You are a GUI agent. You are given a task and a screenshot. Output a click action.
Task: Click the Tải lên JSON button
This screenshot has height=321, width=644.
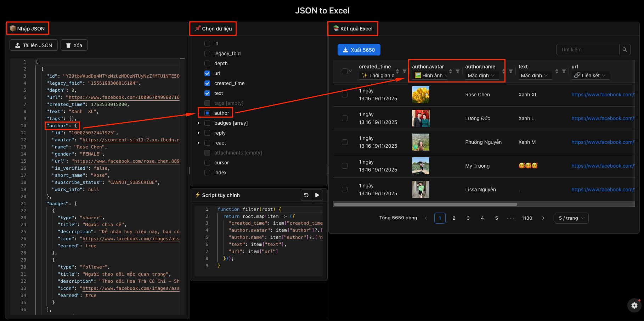pos(34,45)
